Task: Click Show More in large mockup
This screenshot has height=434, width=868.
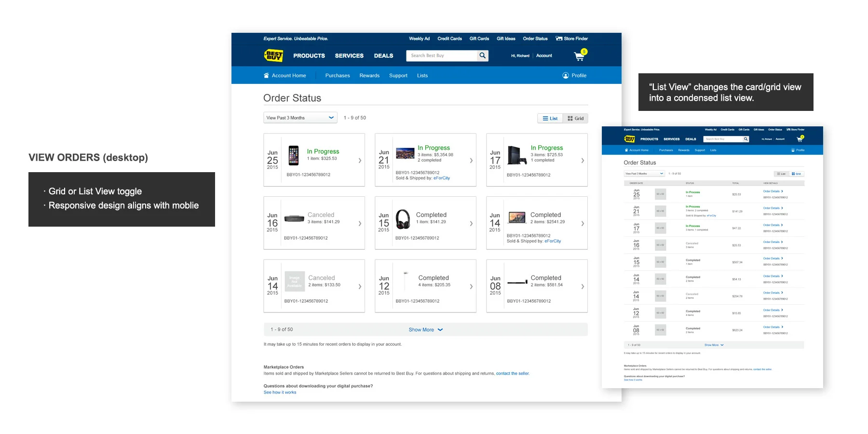Action: [426, 330]
